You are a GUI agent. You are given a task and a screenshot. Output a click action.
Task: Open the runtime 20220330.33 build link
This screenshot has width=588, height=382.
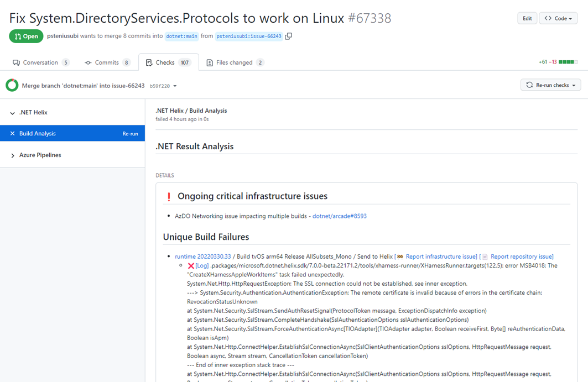point(203,257)
